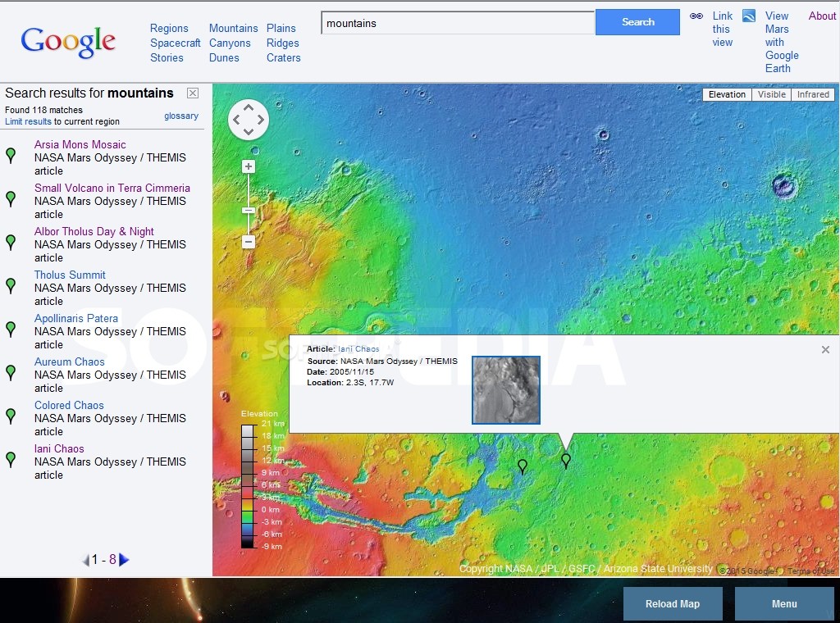Click the Menu button at the bottom

pyautogui.click(x=784, y=603)
